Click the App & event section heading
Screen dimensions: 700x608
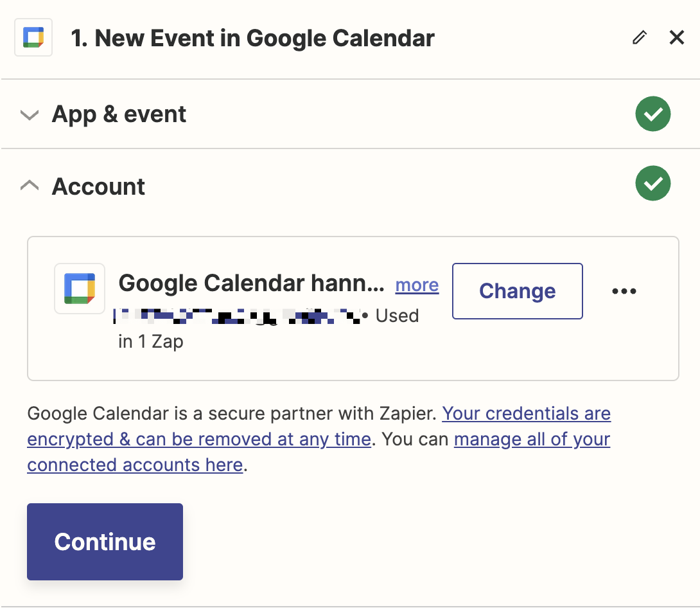tap(119, 114)
